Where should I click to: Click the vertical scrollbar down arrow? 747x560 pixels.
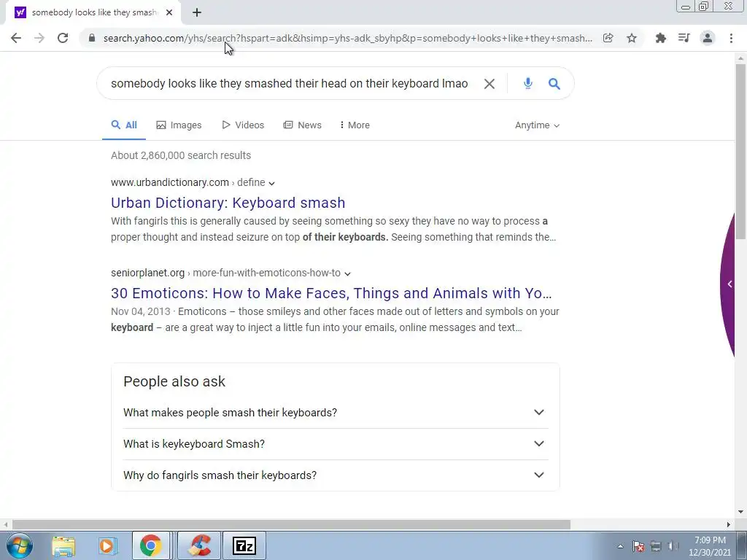[x=740, y=512]
